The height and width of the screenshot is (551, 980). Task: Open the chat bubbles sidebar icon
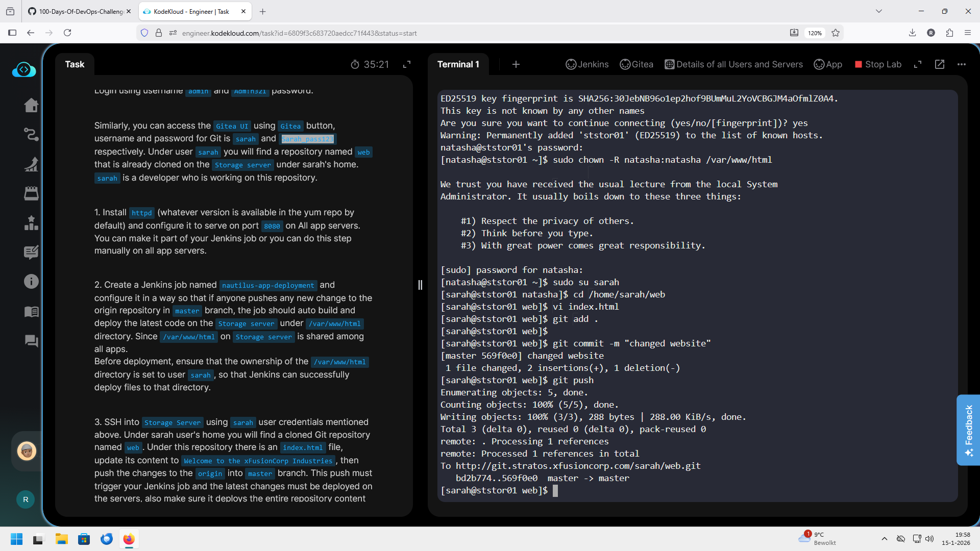[31, 341]
